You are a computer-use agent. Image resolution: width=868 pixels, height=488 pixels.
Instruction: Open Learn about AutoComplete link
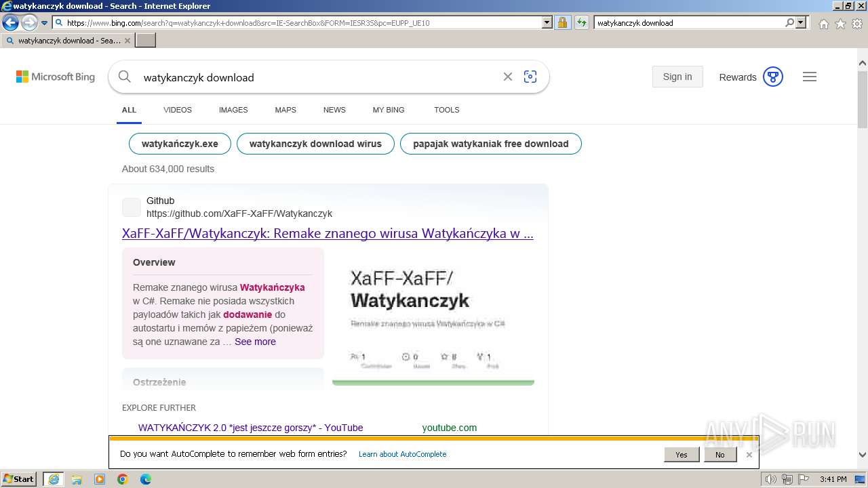[x=402, y=454]
